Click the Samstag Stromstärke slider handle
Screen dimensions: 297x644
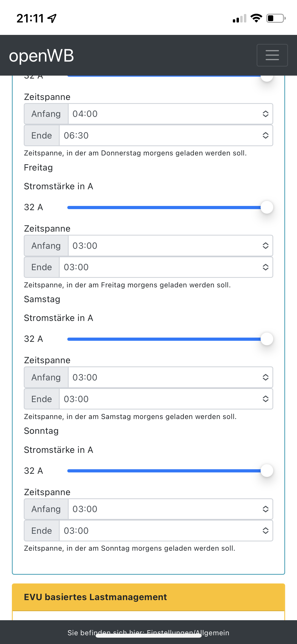point(267,339)
